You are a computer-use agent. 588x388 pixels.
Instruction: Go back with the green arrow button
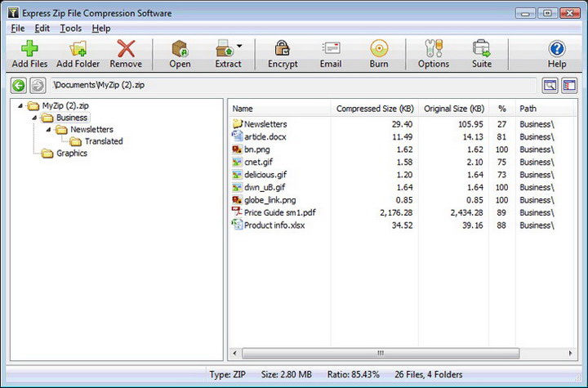18,85
